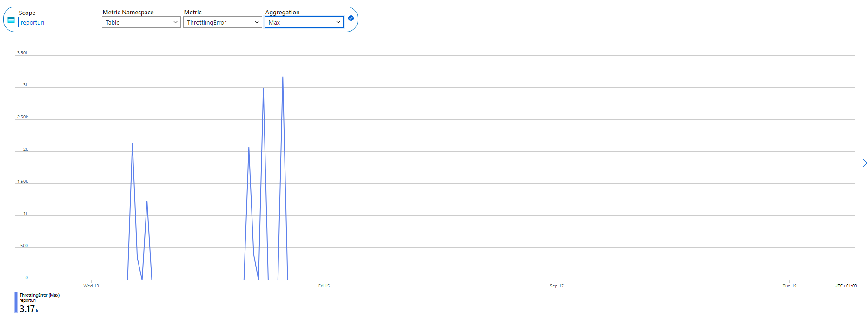Viewport: 868px width, 325px height.
Task: Click the right chevron arrow at chart edge
Action: (x=864, y=163)
